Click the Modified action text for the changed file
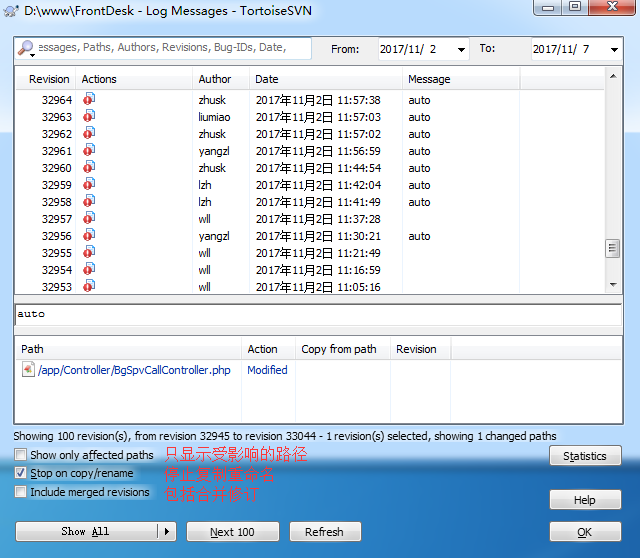The width and height of the screenshot is (640, 558). pos(267,370)
